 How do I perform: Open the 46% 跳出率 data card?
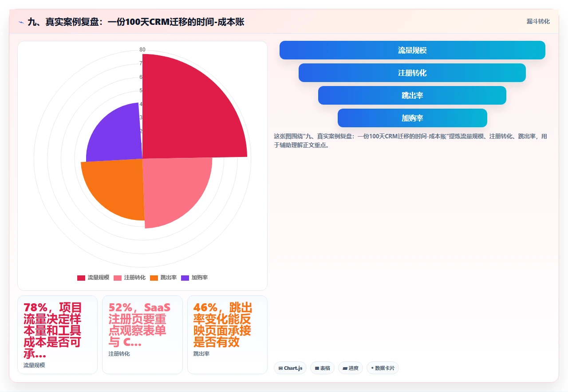[x=227, y=335]
